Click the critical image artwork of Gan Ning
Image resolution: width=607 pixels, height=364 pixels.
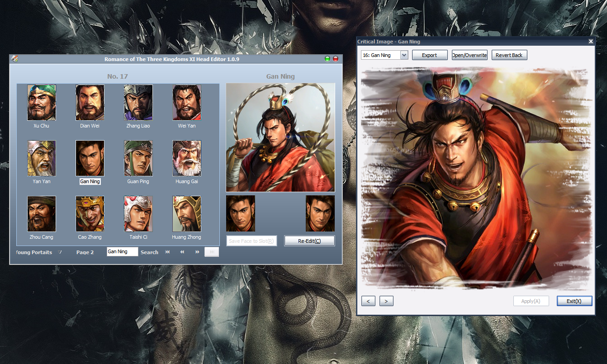tap(476, 178)
